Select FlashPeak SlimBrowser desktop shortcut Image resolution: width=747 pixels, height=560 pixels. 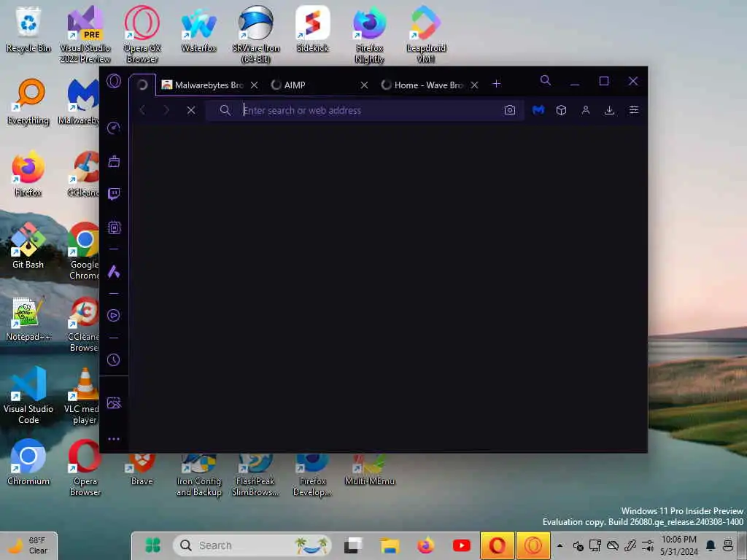tap(255, 475)
